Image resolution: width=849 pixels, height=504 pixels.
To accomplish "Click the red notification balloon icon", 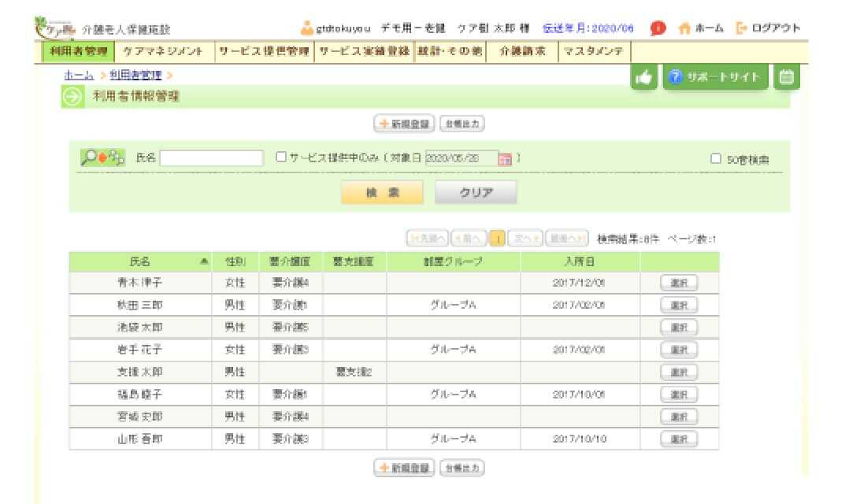I will [657, 27].
